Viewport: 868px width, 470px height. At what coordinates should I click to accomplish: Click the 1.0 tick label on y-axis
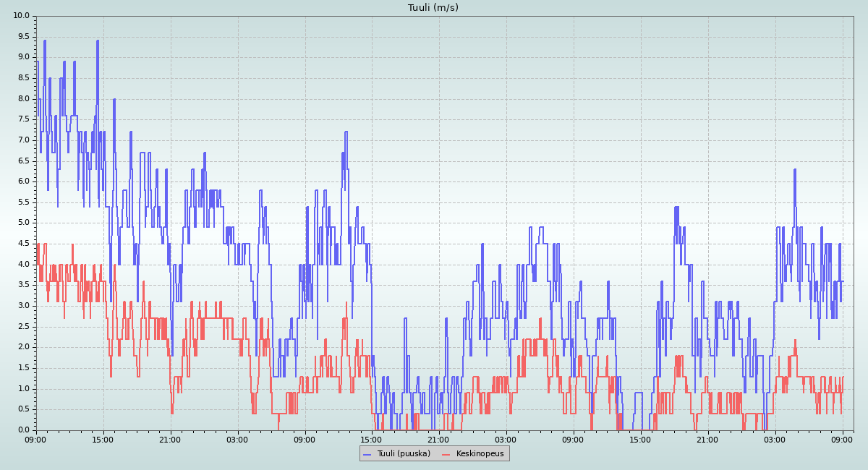point(24,388)
